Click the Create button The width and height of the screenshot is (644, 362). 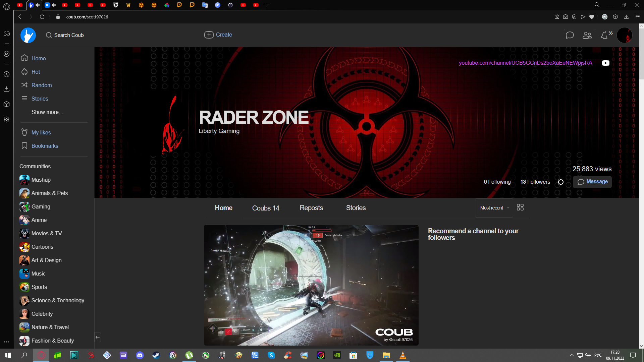218,35
